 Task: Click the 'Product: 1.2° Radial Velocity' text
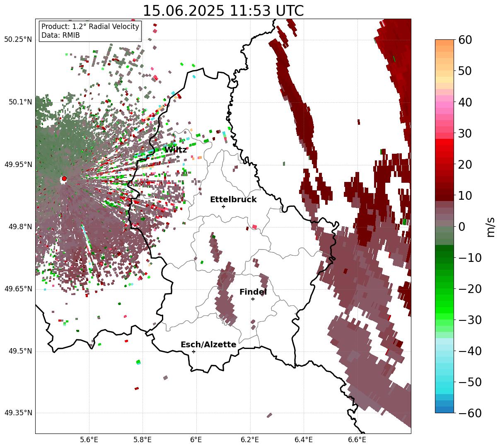pos(90,27)
